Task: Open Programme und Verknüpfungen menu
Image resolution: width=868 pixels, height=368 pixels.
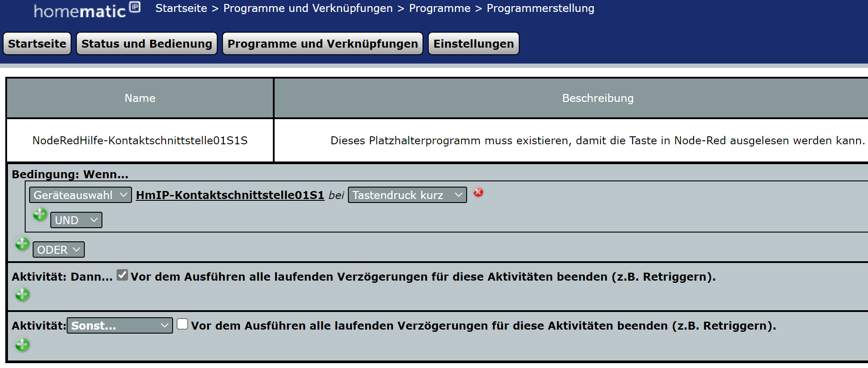Action: point(322,44)
